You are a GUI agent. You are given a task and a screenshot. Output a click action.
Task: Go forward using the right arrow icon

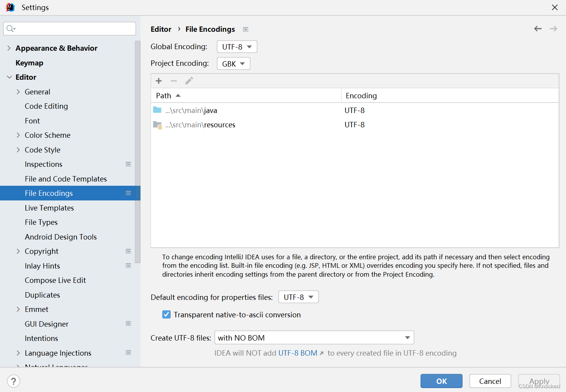[x=553, y=29]
